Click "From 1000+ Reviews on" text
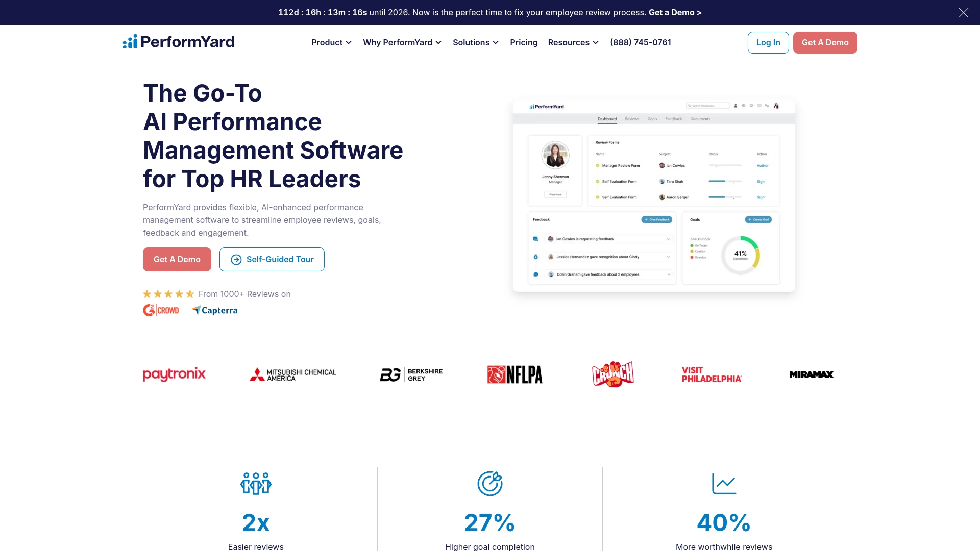980x551 pixels. pyautogui.click(x=244, y=294)
